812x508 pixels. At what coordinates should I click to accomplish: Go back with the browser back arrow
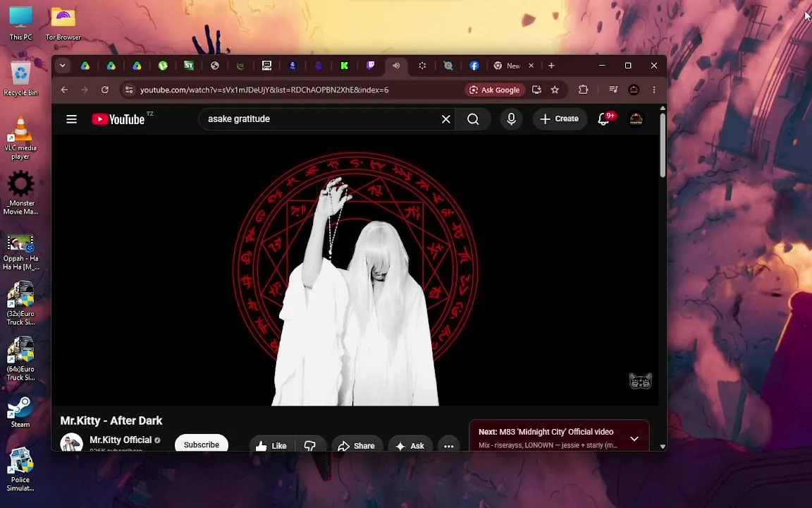(64, 90)
